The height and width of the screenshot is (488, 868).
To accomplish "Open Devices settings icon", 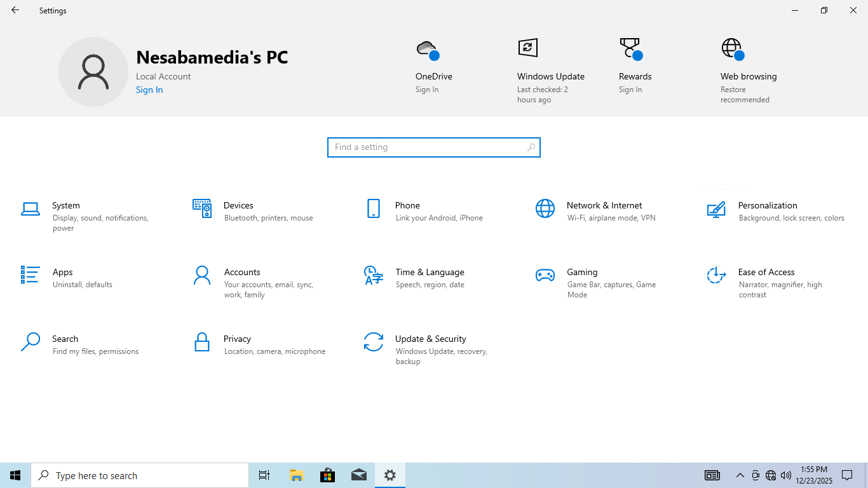I will click(x=202, y=208).
